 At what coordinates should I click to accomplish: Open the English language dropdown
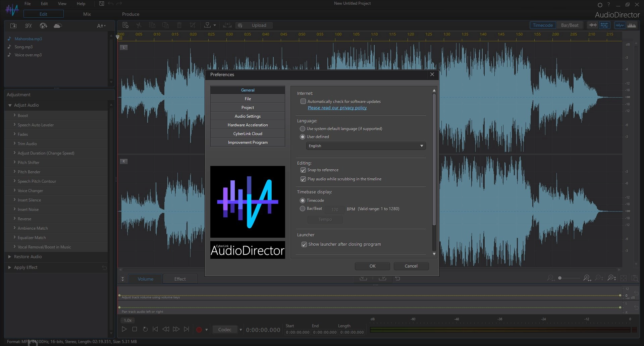pyautogui.click(x=366, y=146)
